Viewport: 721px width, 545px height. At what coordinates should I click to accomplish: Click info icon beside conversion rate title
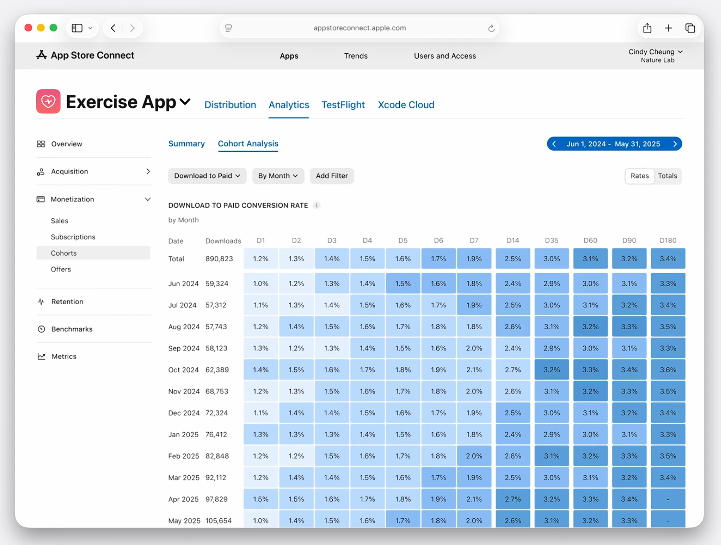(316, 205)
